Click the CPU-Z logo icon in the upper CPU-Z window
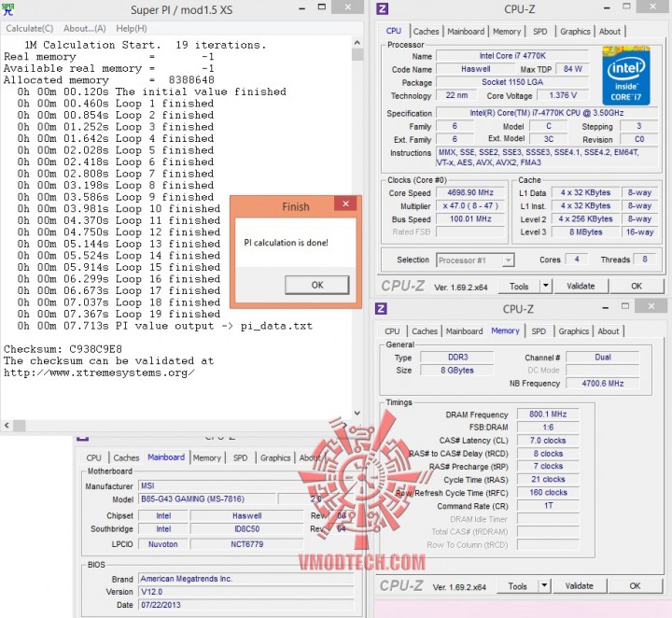Screen dimensions: 672x618 pos(382,8)
